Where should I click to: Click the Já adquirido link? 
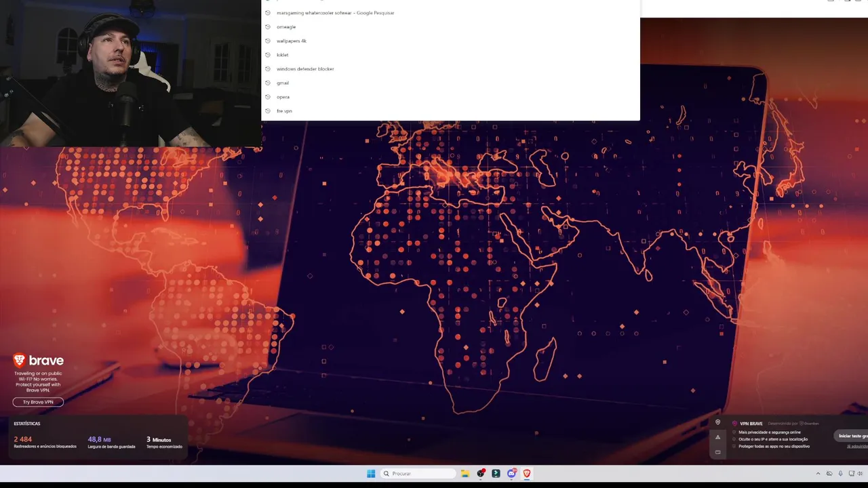(857, 446)
